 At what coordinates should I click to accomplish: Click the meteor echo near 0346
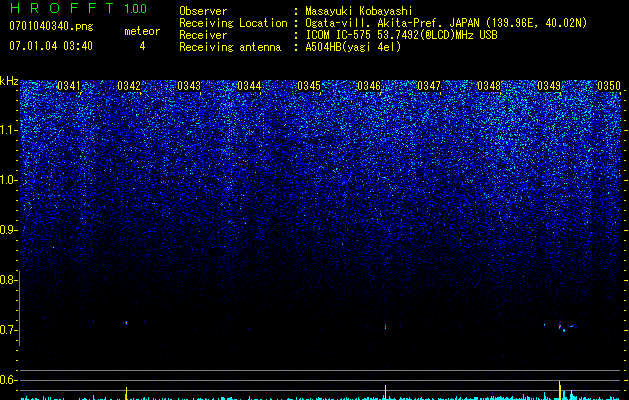tap(386, 327)
